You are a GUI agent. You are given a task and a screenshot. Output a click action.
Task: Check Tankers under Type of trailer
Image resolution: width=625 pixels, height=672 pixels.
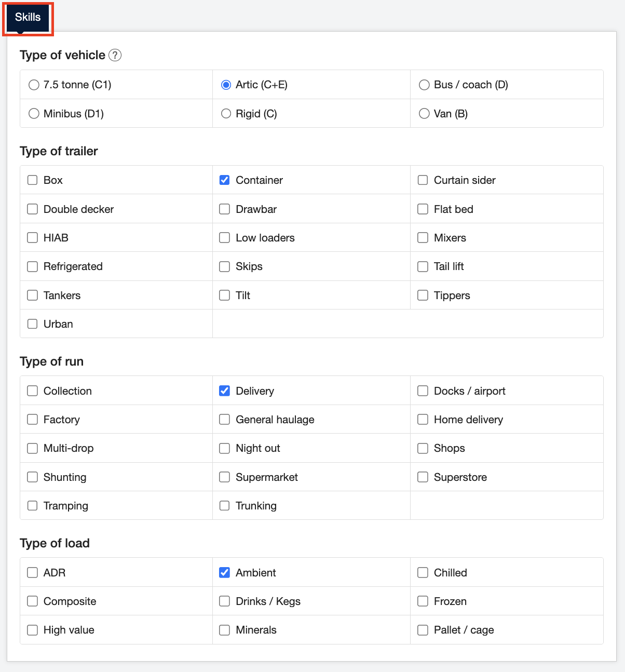click(x=32, y=295)
